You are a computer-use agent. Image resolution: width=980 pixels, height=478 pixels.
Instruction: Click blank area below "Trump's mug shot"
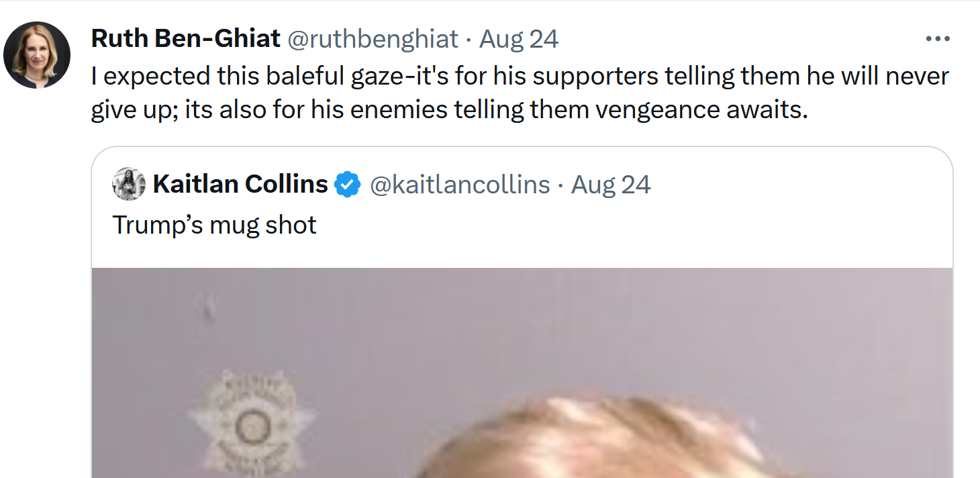(522, 255)
